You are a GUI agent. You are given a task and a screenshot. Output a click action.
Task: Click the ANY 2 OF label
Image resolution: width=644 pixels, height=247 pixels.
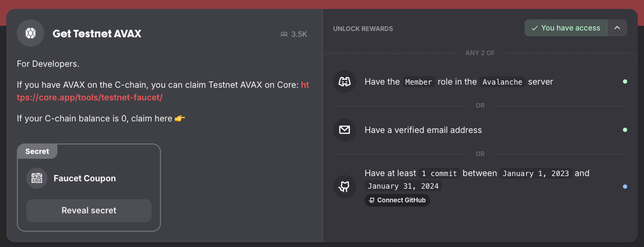click(480, 53)
